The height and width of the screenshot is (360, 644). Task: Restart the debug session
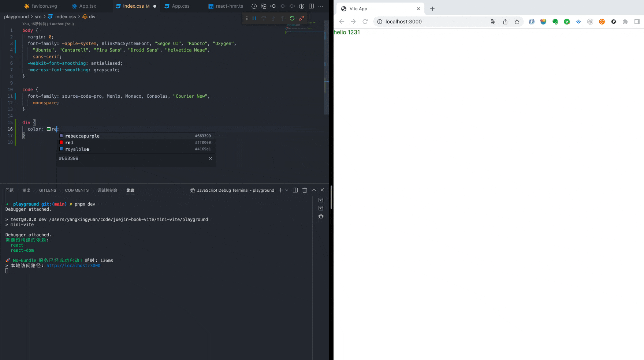click(292, 18)
